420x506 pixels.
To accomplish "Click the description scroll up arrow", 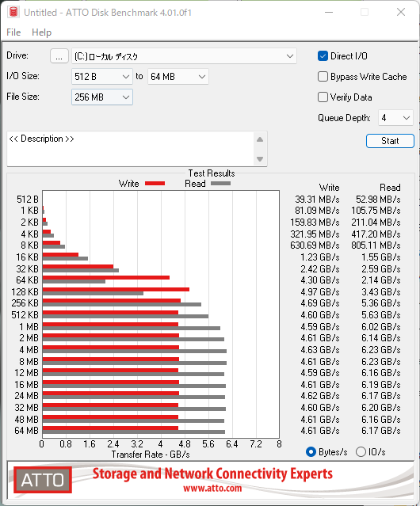I will click(260, 139).
